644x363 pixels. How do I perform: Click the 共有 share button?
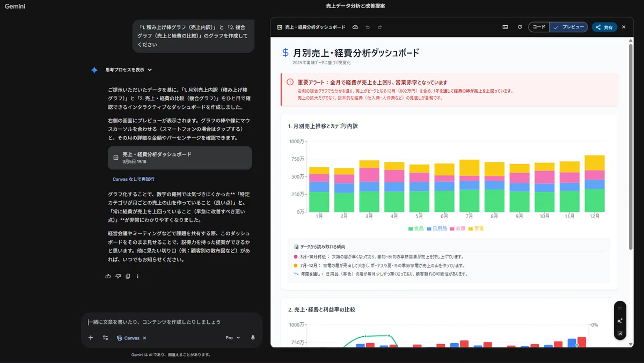coord(604,27)
